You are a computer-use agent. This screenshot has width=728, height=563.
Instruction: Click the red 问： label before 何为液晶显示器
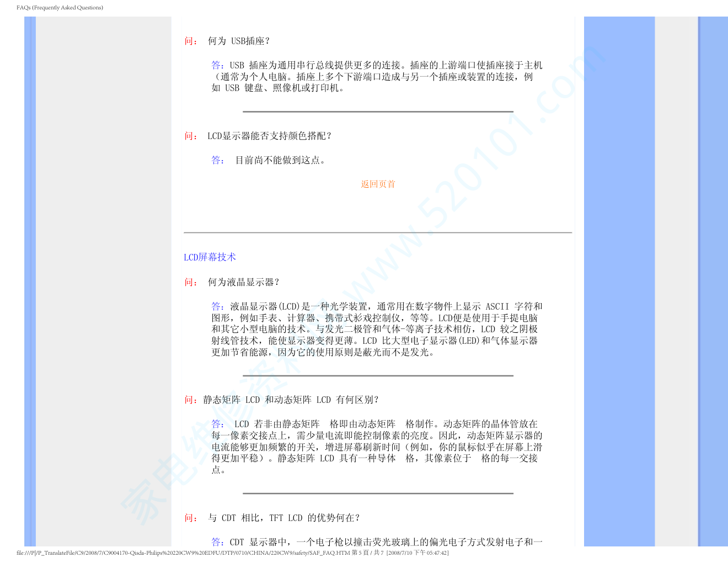point(191,282)
